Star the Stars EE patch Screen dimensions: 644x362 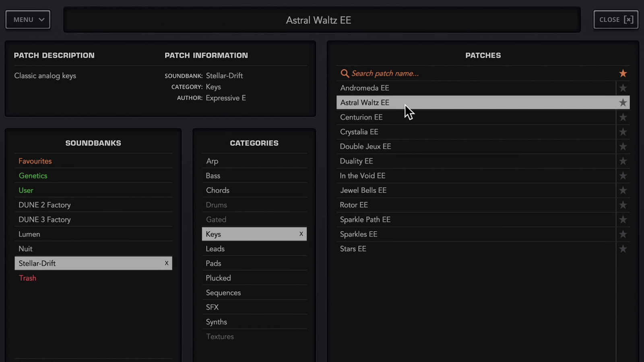[623, 249]
